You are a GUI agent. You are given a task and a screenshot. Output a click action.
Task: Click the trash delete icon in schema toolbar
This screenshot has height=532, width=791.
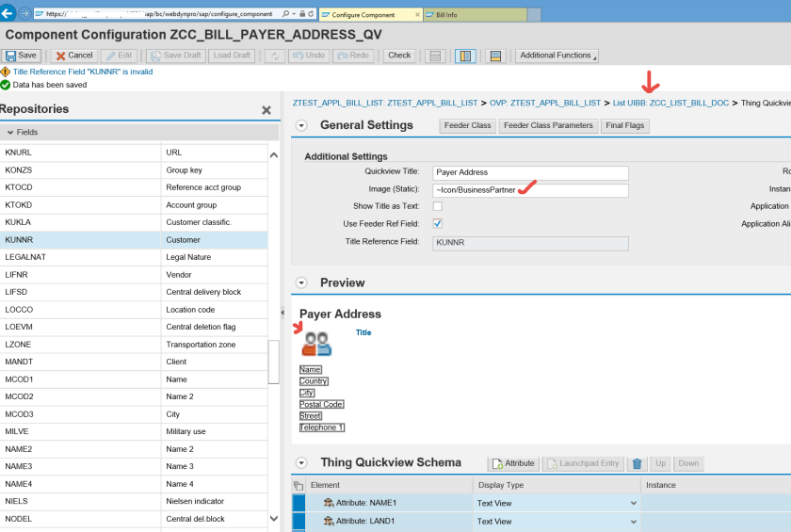[638, 463]
